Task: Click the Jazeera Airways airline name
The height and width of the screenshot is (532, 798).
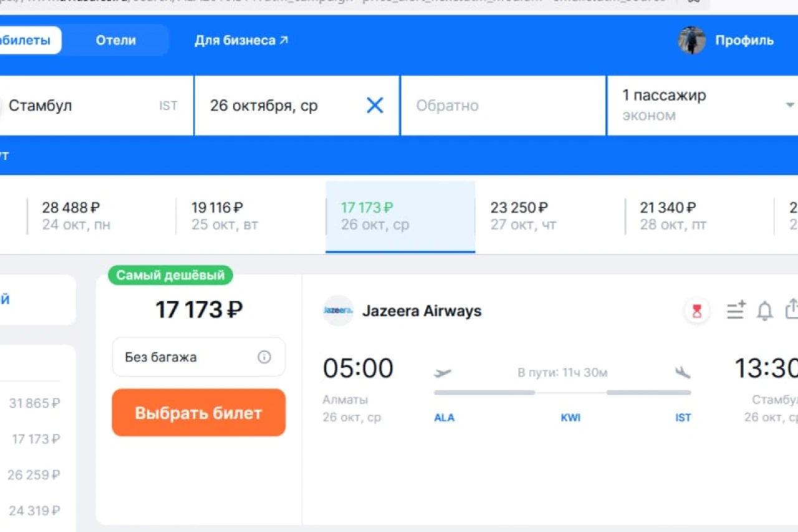Action: click(422, 311)
